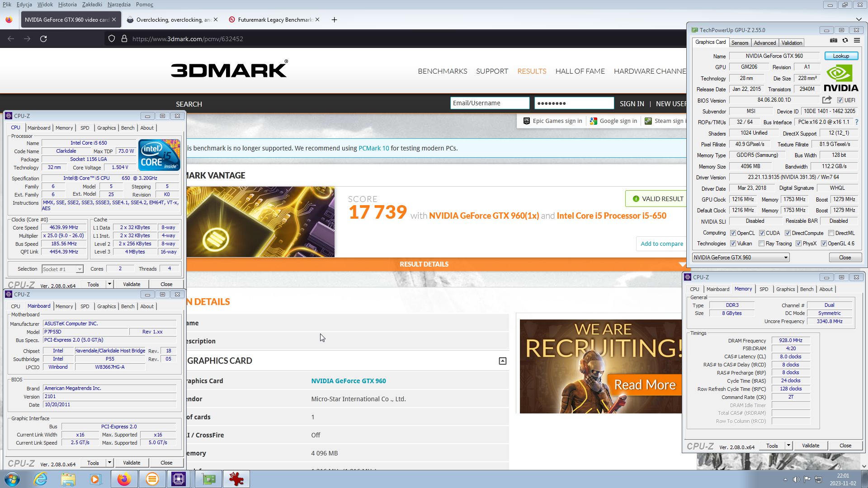Toggle the OpenCL checkbox

733,233
